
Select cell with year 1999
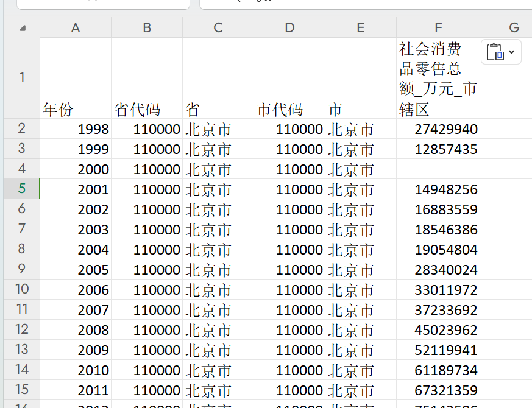[x=76, y=149]
